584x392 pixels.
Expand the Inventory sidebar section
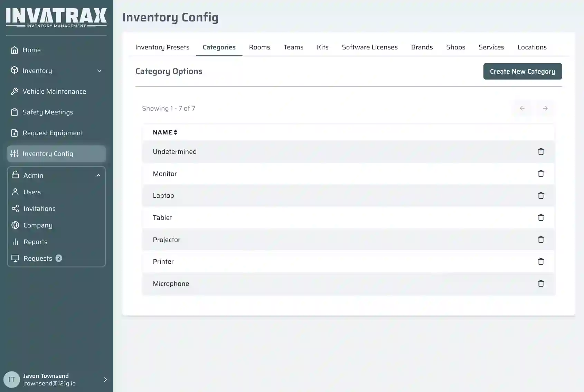pos(100,71)
